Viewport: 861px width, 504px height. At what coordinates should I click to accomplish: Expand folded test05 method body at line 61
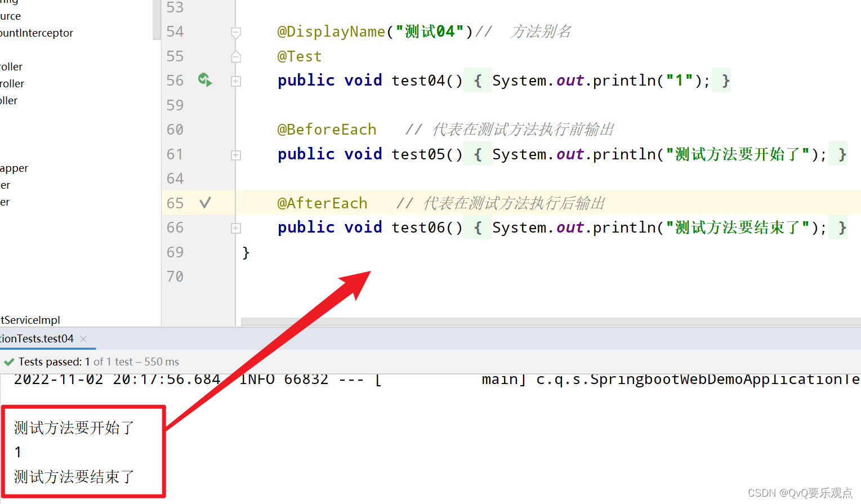tap(236, 155)
